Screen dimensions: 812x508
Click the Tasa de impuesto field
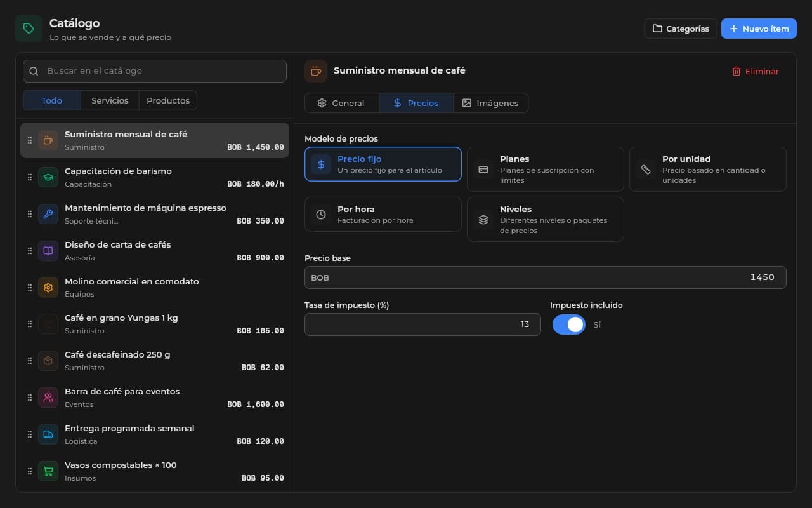click(x=422, y=324)
